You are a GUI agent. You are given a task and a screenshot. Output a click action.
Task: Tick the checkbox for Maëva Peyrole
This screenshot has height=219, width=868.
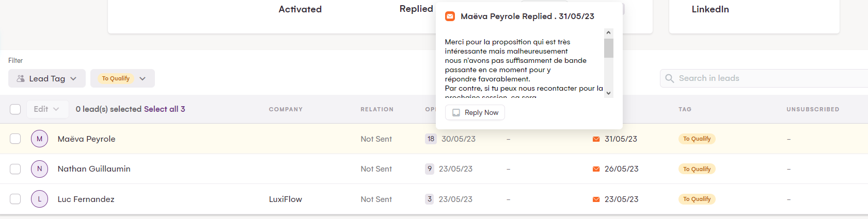click(x=15, y=139)
